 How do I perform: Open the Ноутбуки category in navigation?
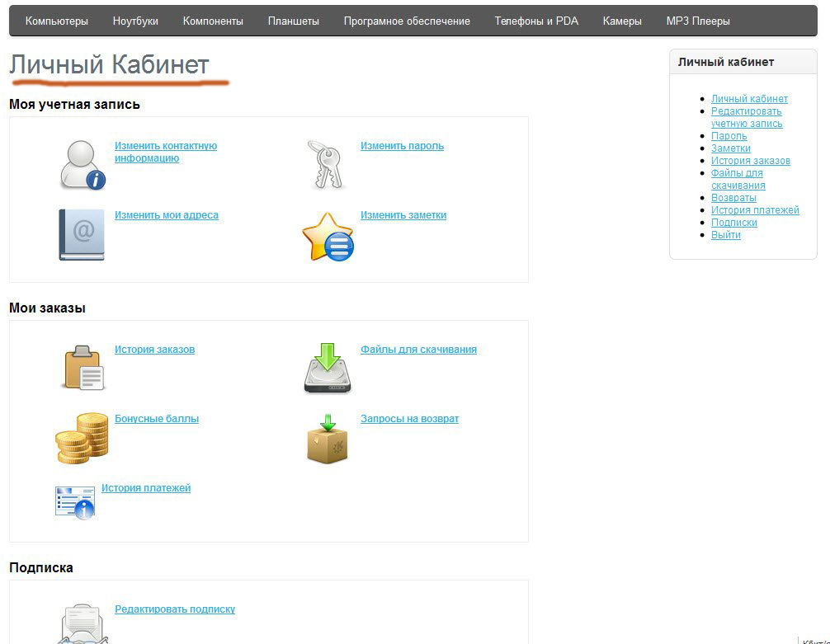coord(135,21)
